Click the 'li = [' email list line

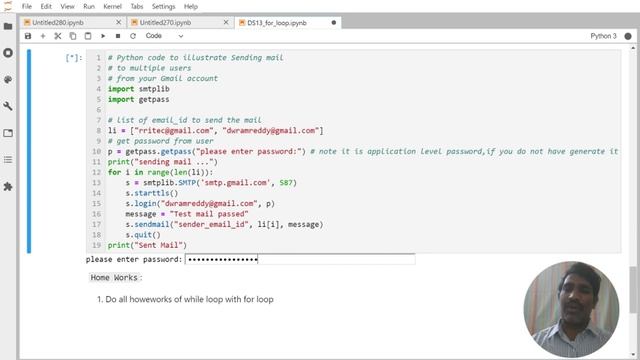tap(216, 131)
